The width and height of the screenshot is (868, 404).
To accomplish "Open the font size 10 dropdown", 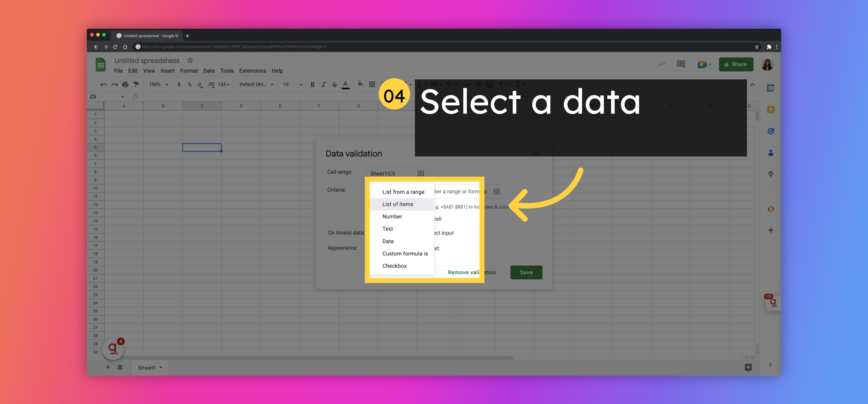I will (x=292, y=85).
